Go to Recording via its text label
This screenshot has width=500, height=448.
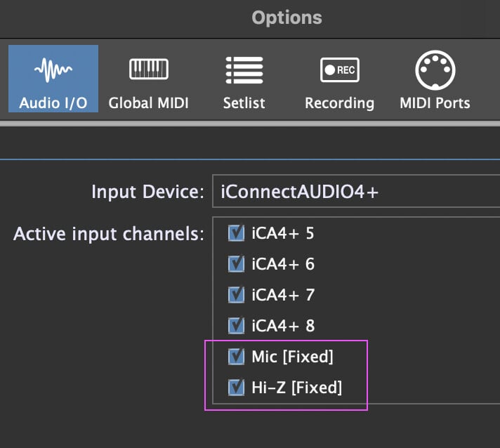339,103
